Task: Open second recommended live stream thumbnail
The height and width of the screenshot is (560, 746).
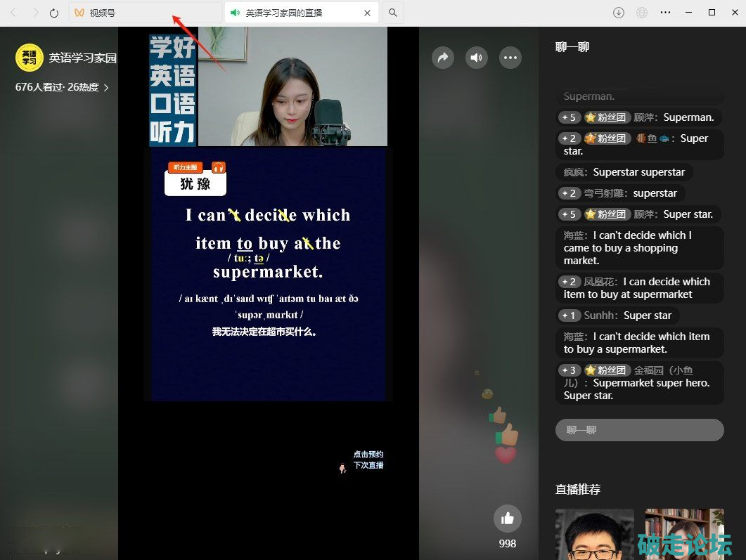Action: (x=684, y=534)
